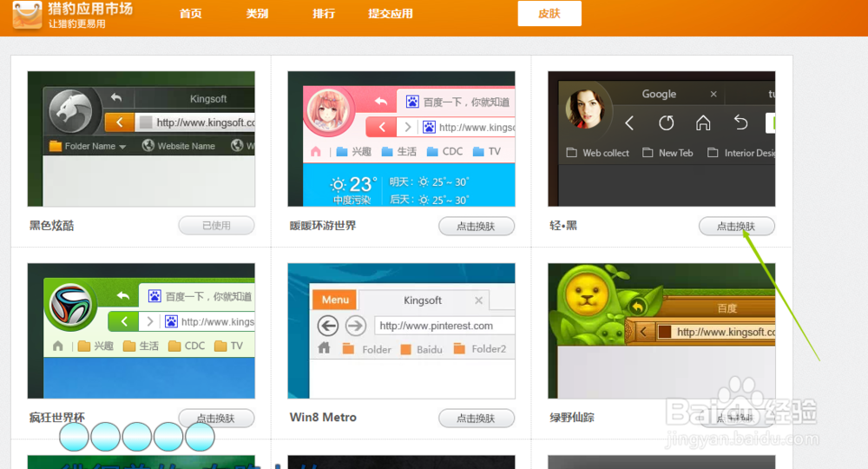
Task: Click the 疯狂世界杯 skin title
Action: (x=57, y=418)
